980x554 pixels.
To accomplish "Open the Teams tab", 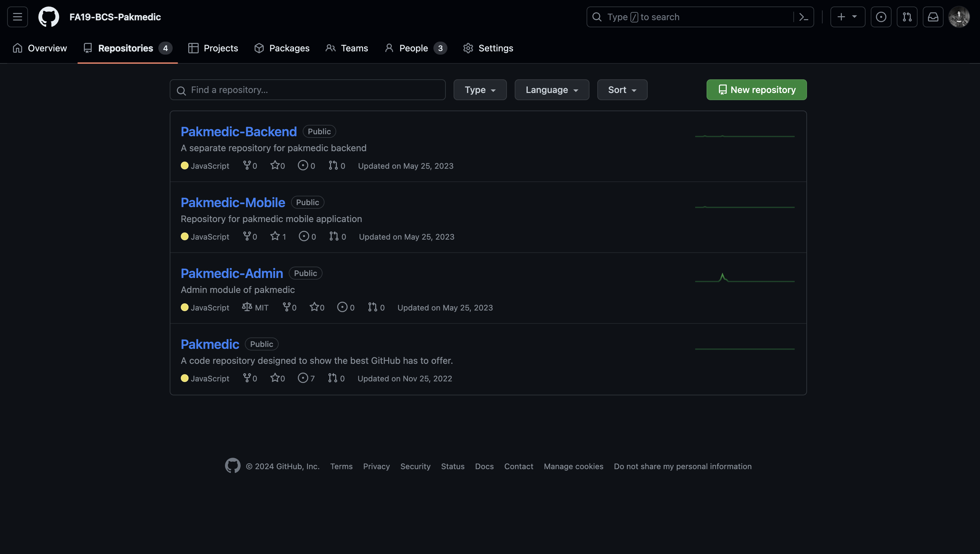I will coord(347,48).
